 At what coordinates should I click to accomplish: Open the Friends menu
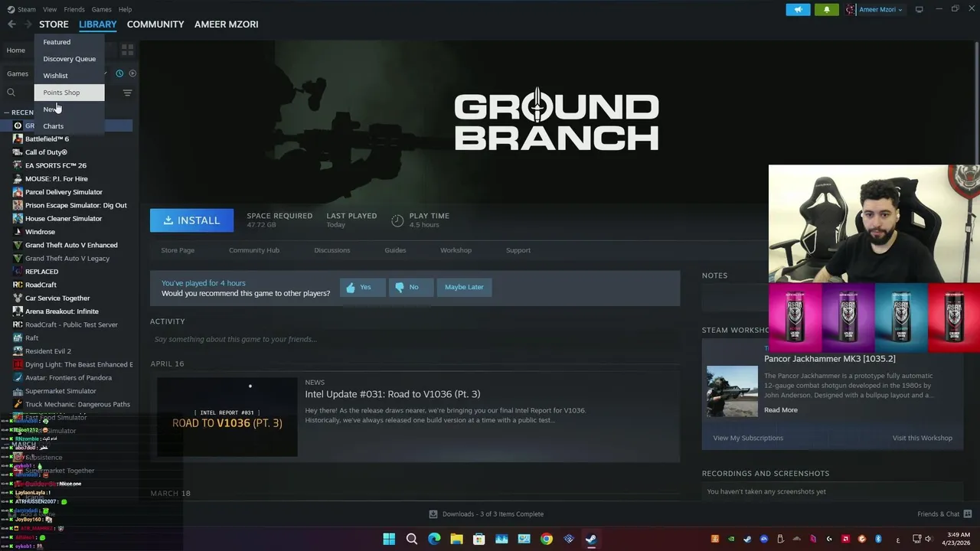pyautogui.click(x=74, y=9)
